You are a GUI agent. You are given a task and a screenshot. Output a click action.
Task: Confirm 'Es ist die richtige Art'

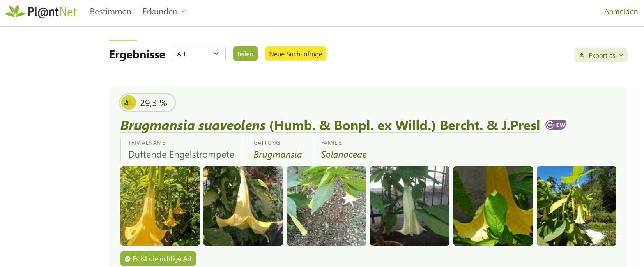click(x=158, y=259)
